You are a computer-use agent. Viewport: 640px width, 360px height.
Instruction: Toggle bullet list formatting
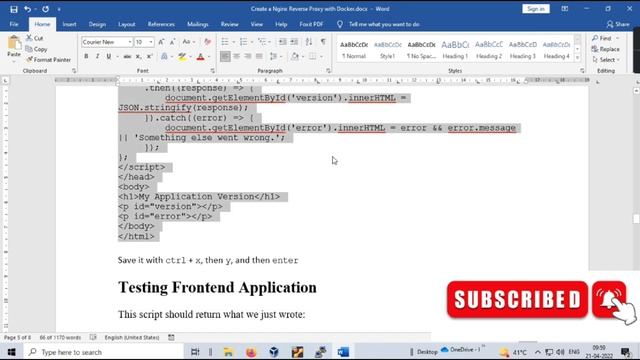225,42
